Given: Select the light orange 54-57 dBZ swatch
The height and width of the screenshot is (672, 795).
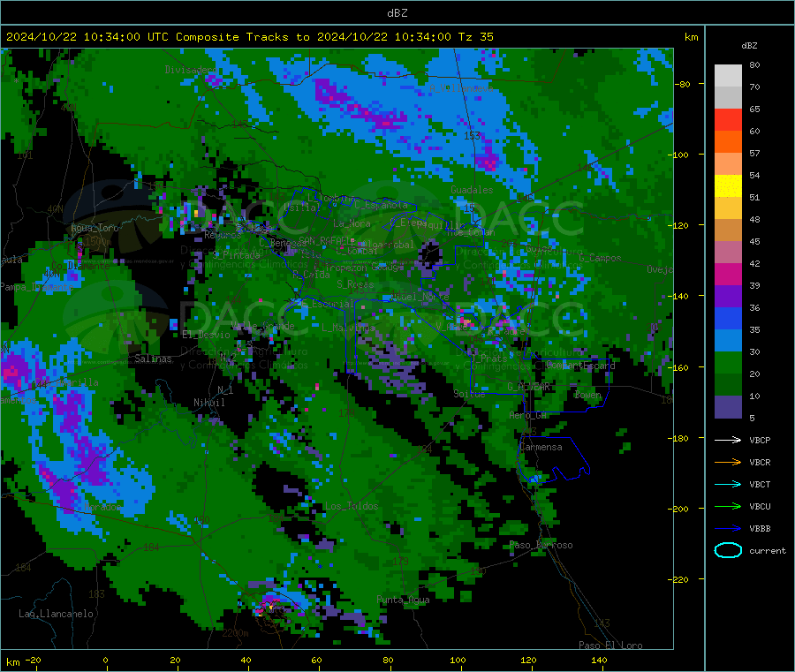Looking at the screenshot, I should 728,164.
